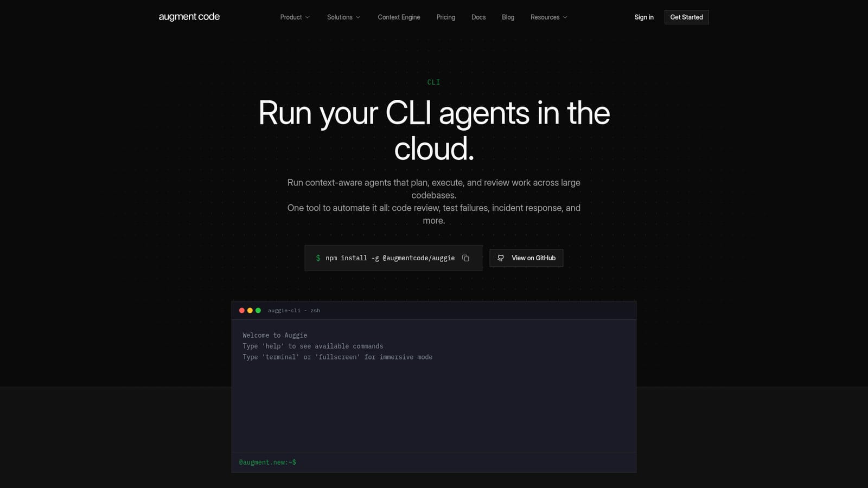The width and height of the screenshot is (868, 488).
Task: Click the npm install command text
Action: click(x=390, y=258)
